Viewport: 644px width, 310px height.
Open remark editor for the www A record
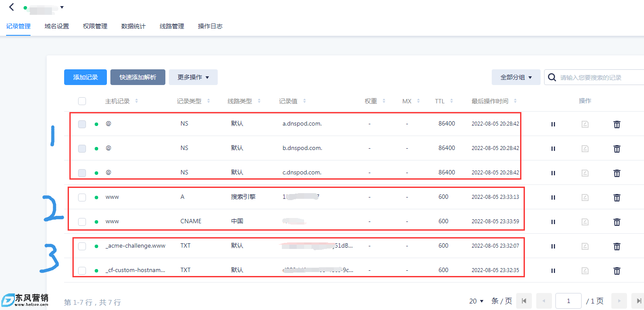tap(585, 198)
